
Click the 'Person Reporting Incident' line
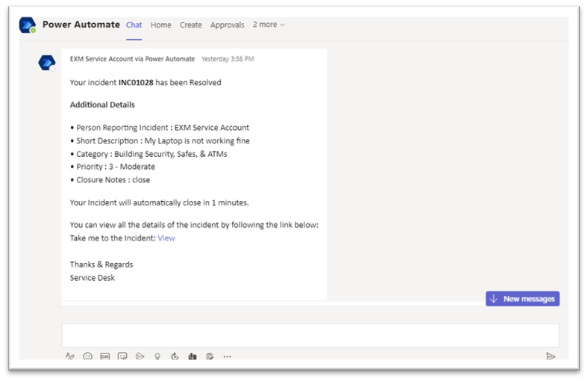[x=160, y=128]
